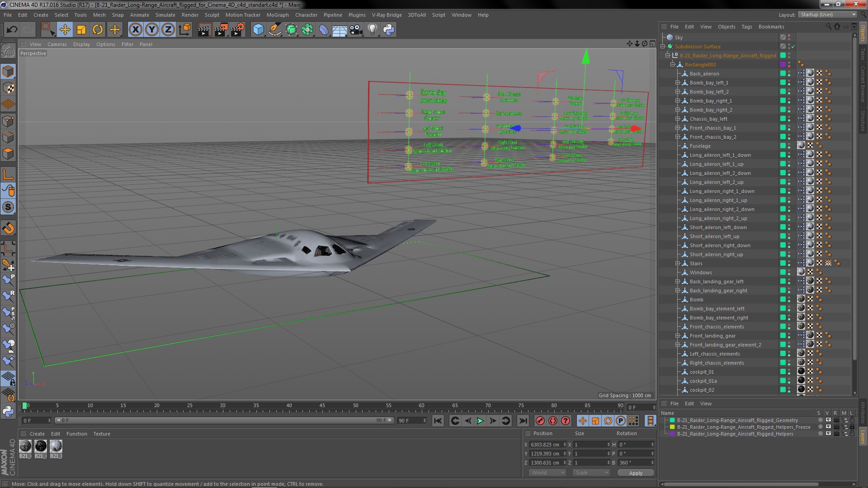Toggle Z axis lock icon
This screenshot has width=868, height=488.
point(168,30)
